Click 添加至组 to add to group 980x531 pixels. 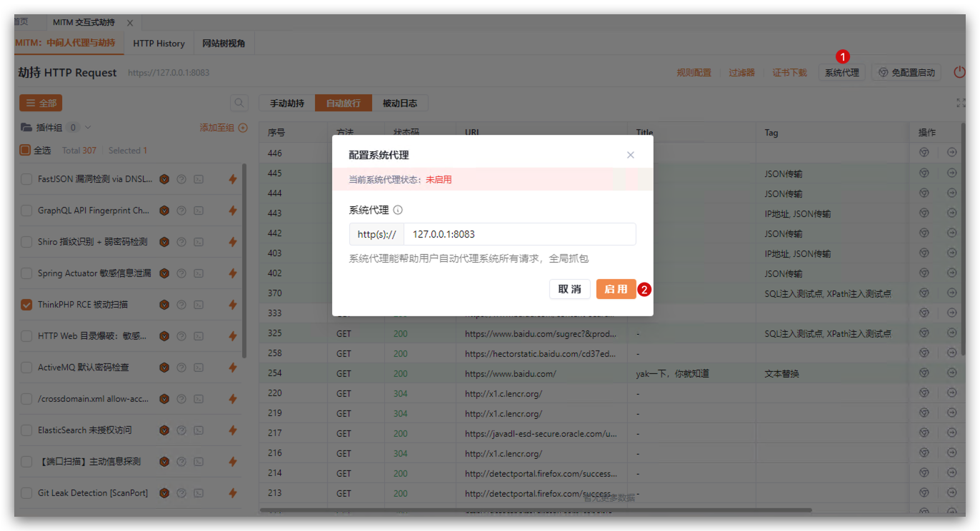point(223,128)
